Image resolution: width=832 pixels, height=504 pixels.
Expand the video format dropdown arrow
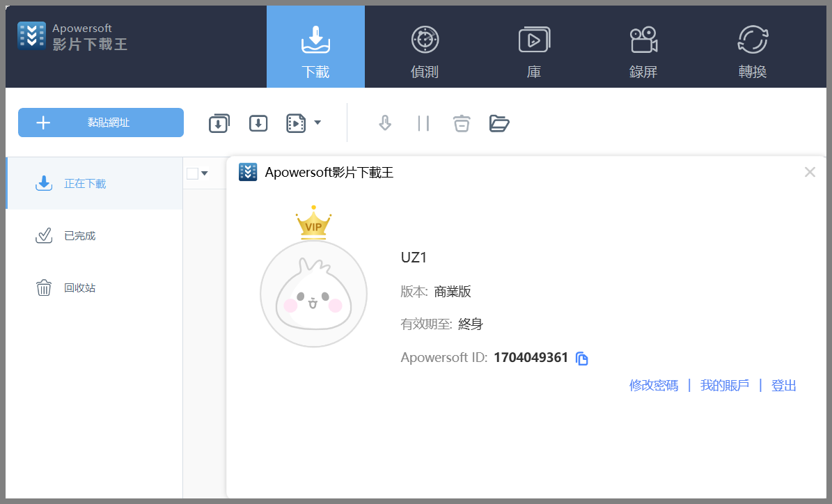tap(317, 123)
